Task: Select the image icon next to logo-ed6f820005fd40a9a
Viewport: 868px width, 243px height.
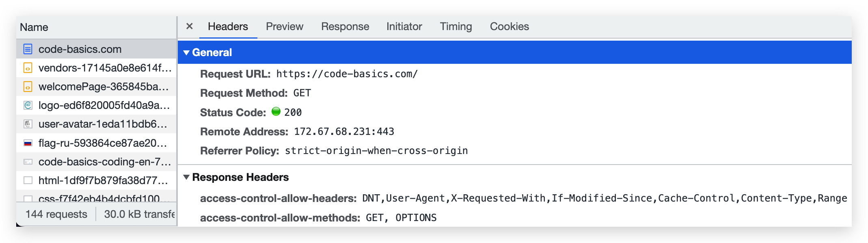Action: coord(28,105)
